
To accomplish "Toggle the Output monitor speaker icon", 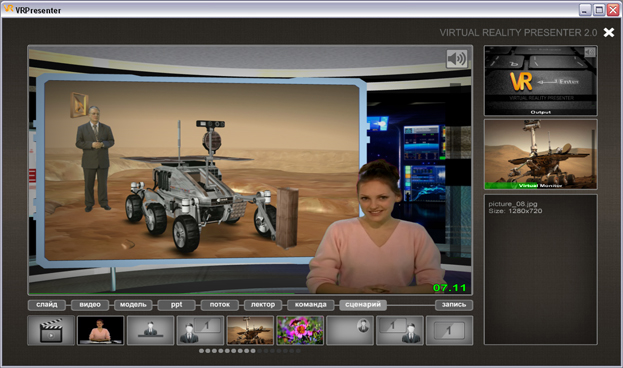I will point(590,52).
